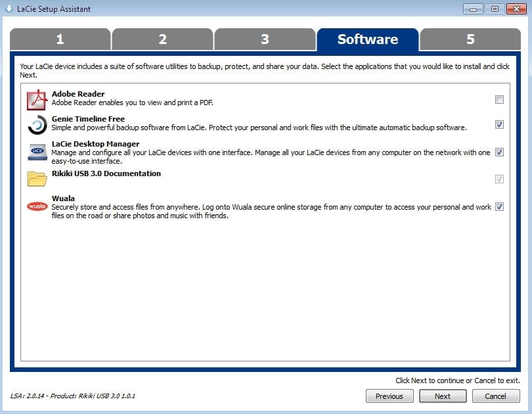Minimize the LaCie Setup Assistant window
Viewport: 532px width, 414px height.
[473, 9]
